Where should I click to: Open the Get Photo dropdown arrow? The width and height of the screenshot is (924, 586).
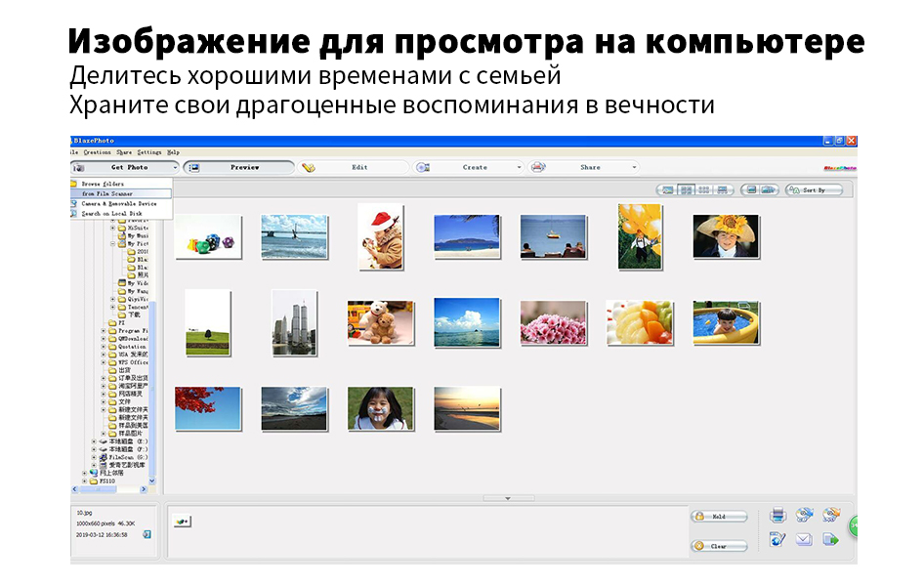tap(174, 167)
